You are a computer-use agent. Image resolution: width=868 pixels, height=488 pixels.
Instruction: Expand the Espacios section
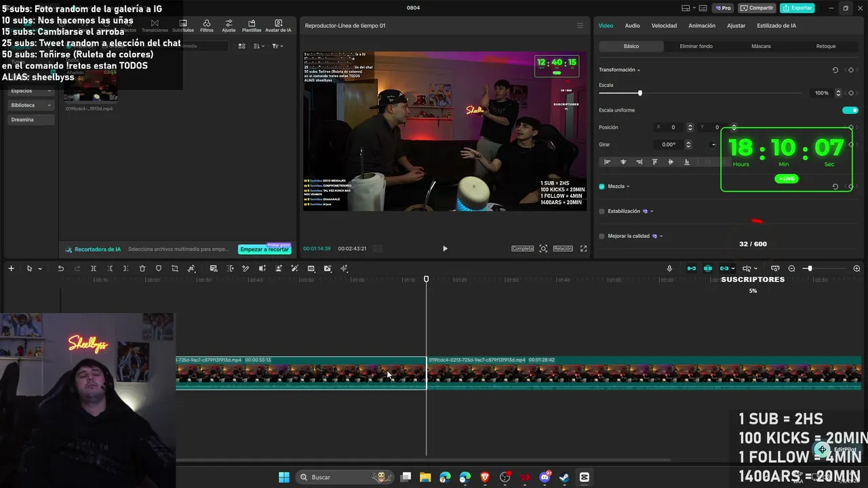pos(31,91)
